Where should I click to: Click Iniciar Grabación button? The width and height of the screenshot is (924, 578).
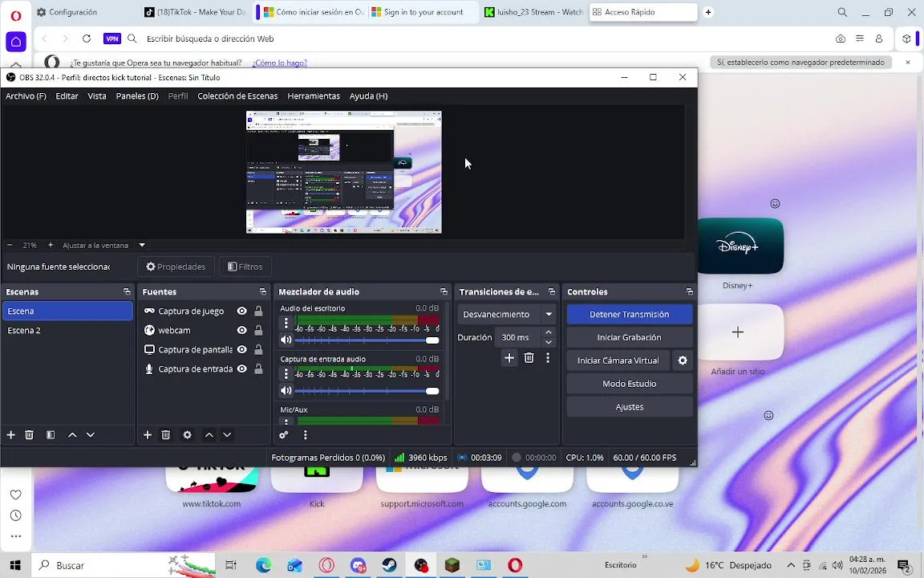(630, 337)
